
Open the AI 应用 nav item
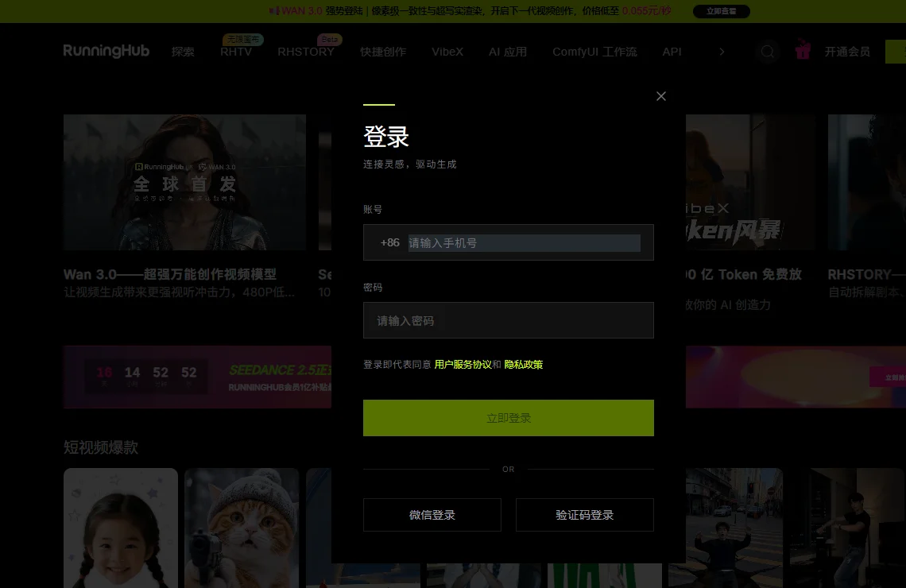(x=508, y=52)
